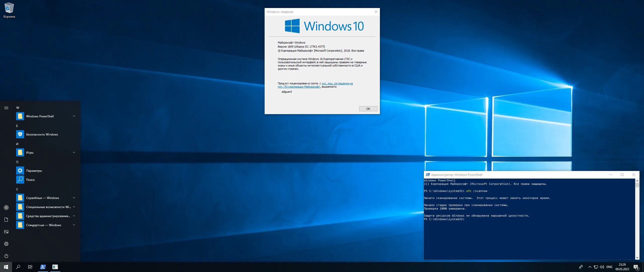Open the volume tray icon

602,267
